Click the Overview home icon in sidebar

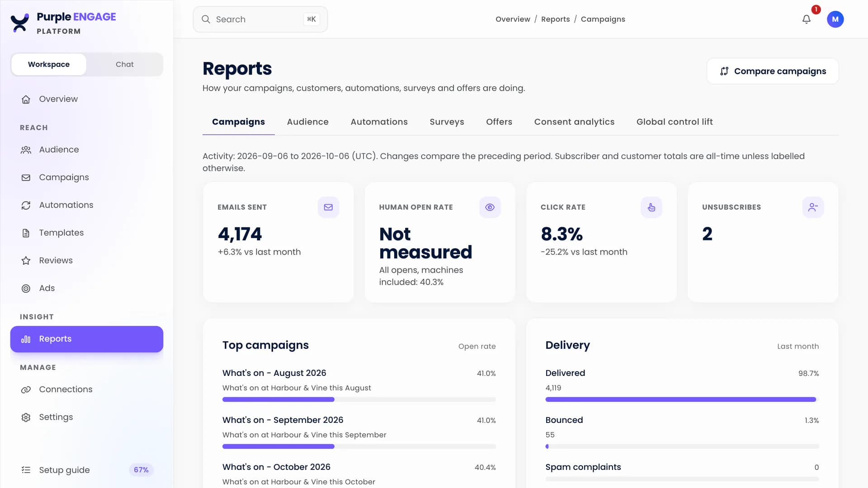(x=26, y=99)
